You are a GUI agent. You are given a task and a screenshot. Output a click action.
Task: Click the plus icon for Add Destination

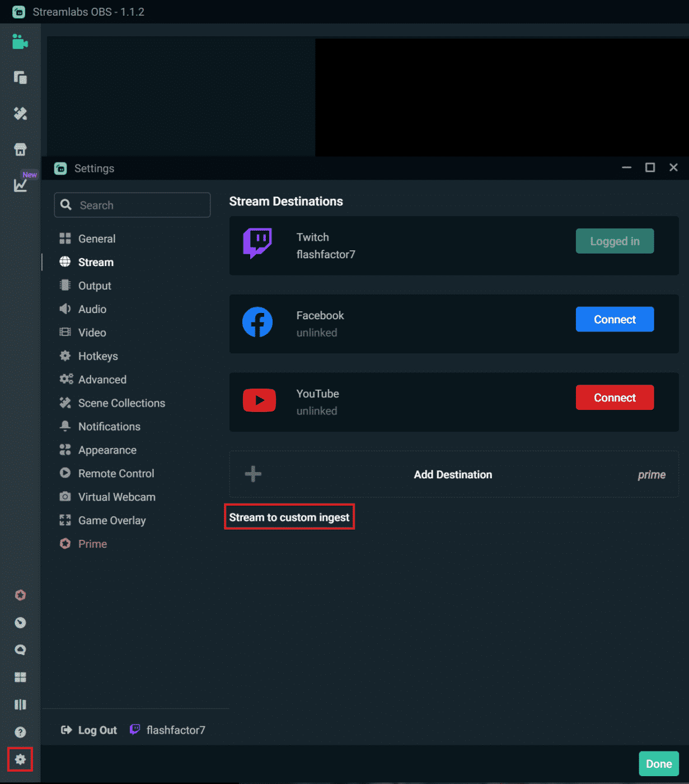coord(253,474)
